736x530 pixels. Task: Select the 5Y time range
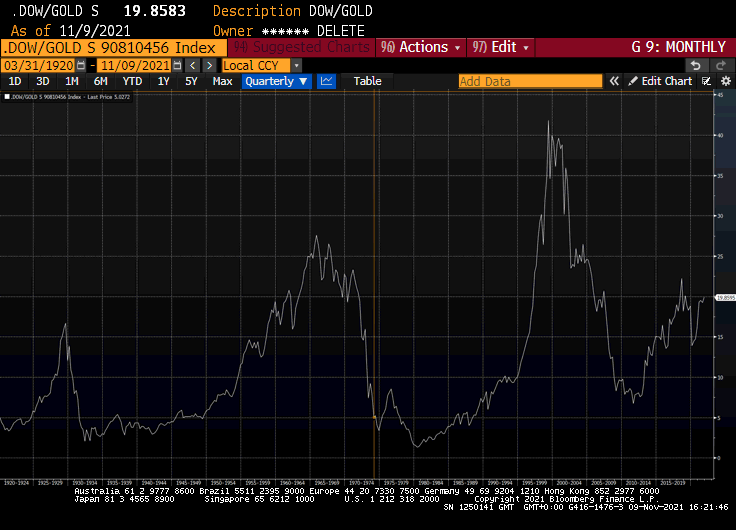click(191, 81)
